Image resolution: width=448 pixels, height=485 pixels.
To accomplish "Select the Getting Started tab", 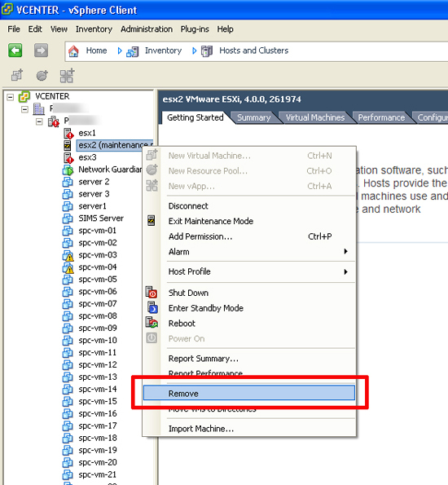I will [195, 117].
